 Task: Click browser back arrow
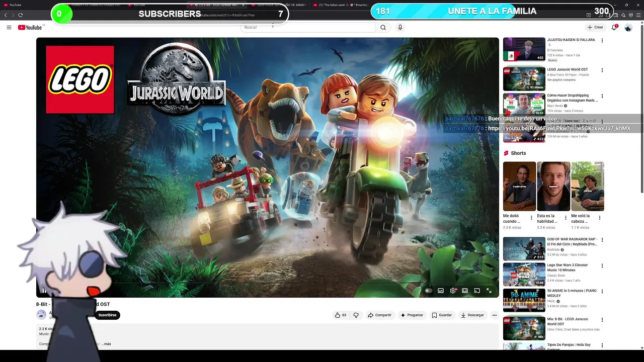6,15
